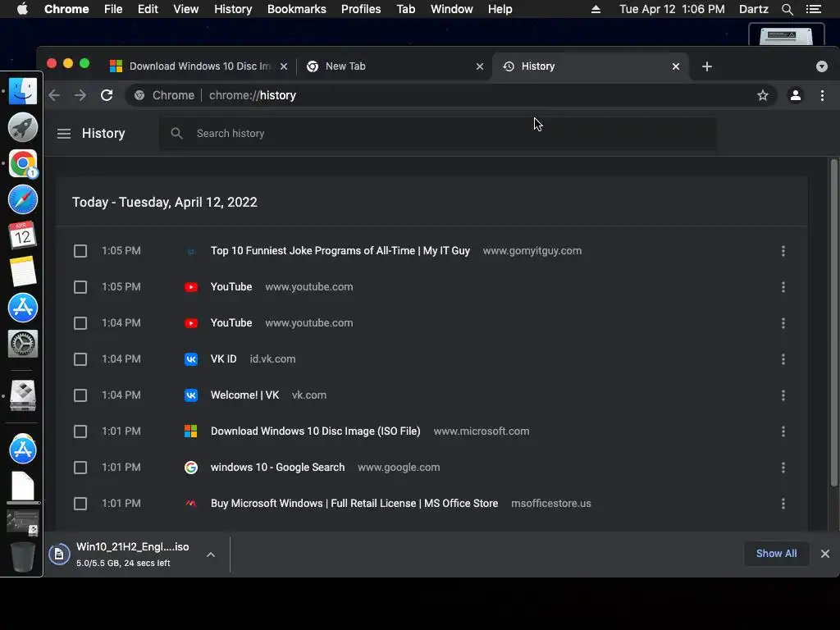Open the Profiles menu
The height and width of the screenshot is (630, 840).
tap(361, 9)
